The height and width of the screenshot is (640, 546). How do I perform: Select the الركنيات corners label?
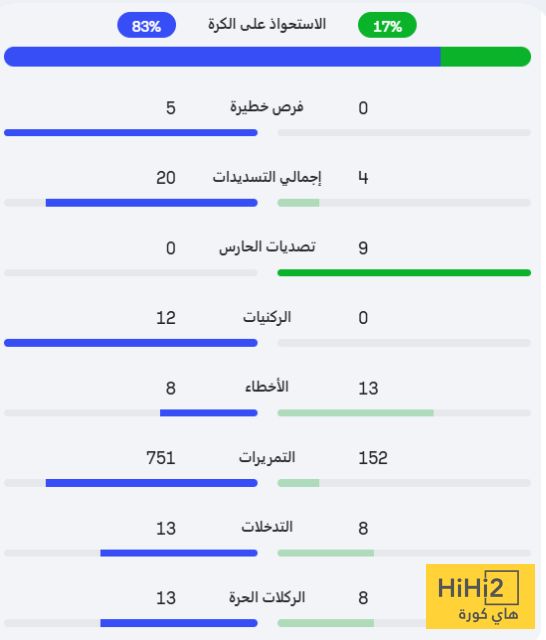pos(267,317)
